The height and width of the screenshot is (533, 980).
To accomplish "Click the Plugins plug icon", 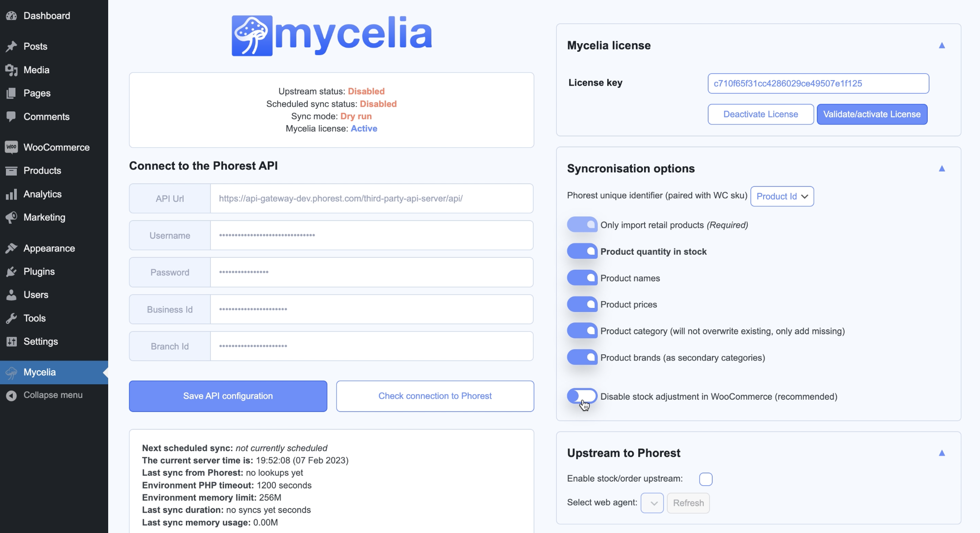I will 11,272.
